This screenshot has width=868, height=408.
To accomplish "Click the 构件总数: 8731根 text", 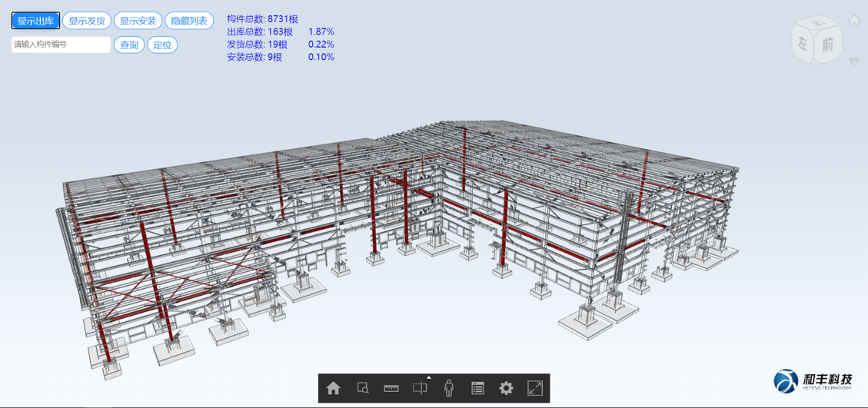I will (262, 18).
